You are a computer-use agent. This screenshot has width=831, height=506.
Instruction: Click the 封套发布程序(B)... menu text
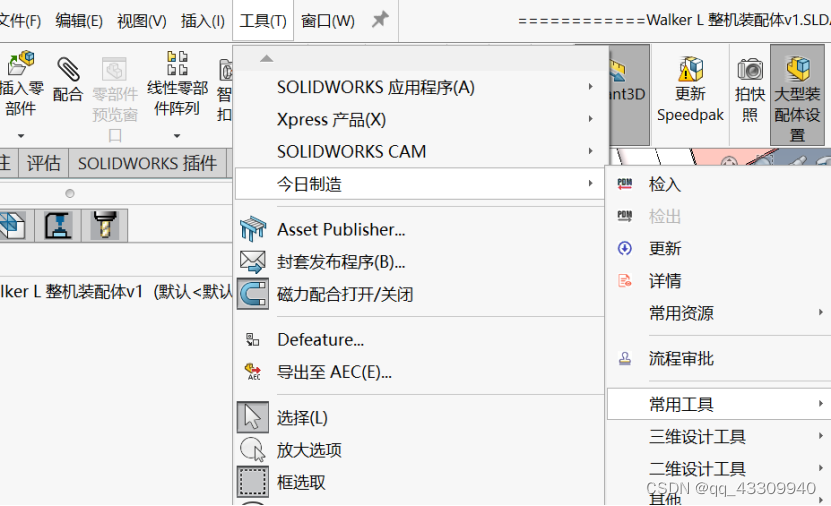(341, 262)
